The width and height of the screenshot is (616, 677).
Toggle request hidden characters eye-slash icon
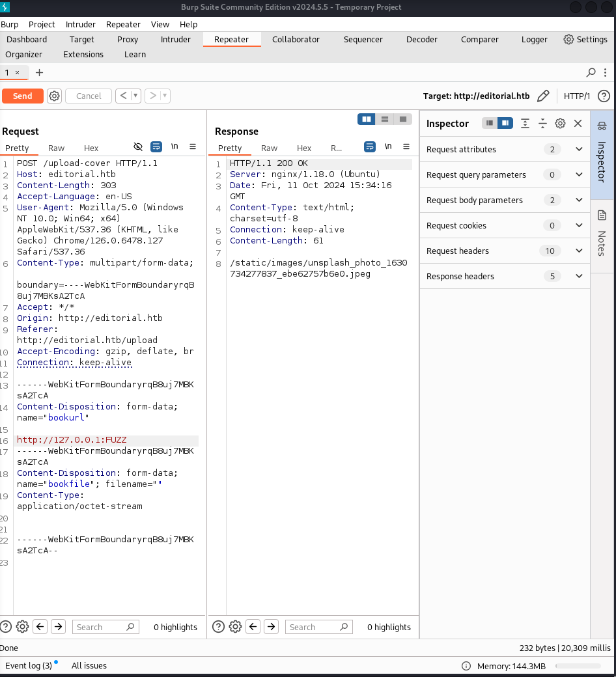[x=138, y=147]
